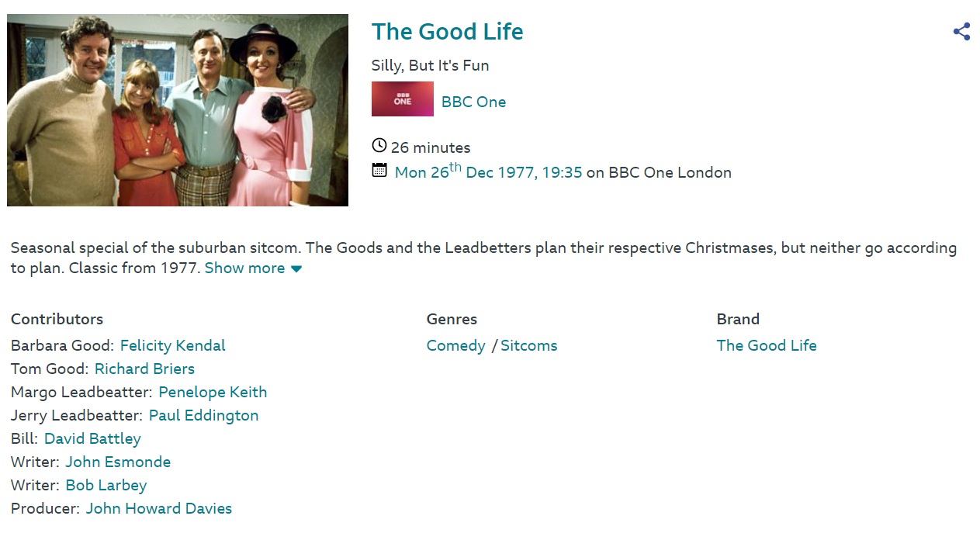The width and height of the screenshot is (980, 547).
Task: Click the clock icon beside duration
Action: pos(379,146)
